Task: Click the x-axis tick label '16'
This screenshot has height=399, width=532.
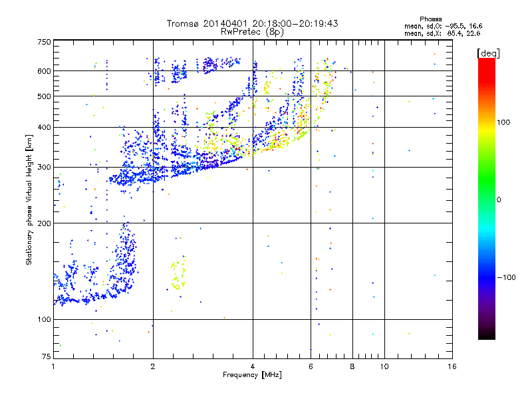Action: tap(452, 366)
